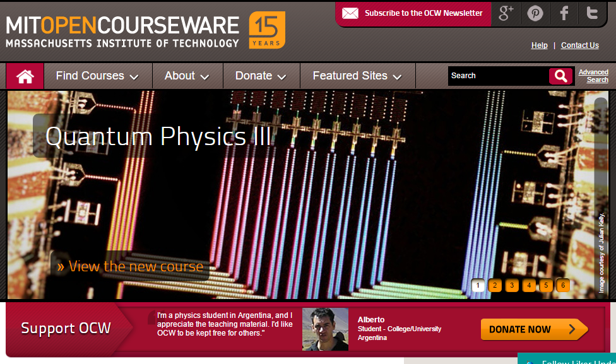Share the page on Facebook
Screen dimensions: 616x364
tap(564, 13)
